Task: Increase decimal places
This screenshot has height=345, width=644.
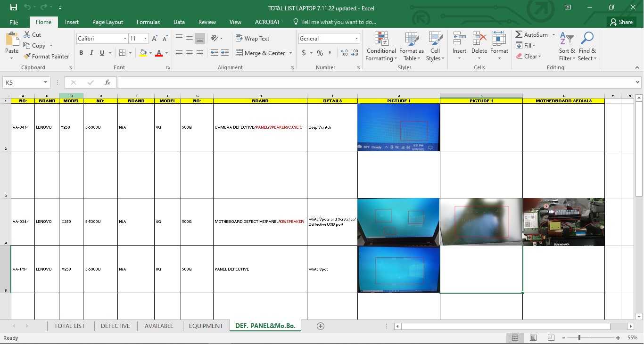Action: (x=344, y=53)
